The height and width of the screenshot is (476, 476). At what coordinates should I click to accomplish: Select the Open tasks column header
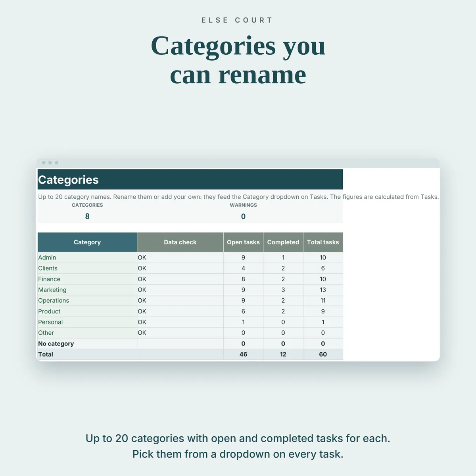pos(243,242)
